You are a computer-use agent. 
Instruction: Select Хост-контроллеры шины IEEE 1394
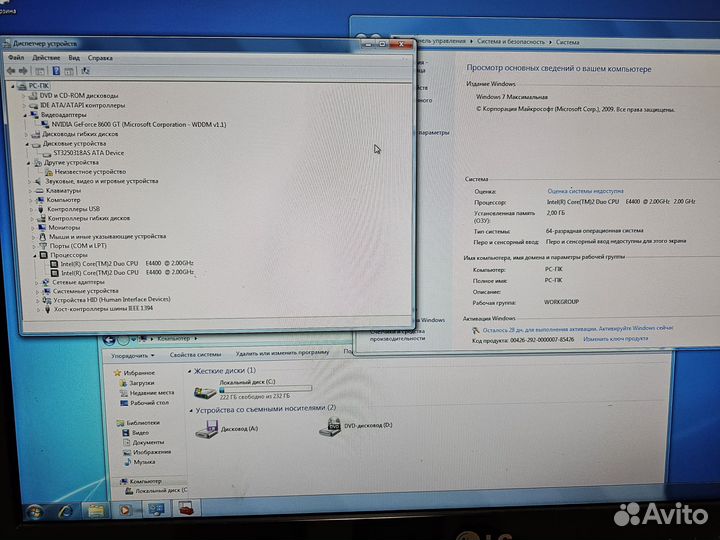click(103, 309)
